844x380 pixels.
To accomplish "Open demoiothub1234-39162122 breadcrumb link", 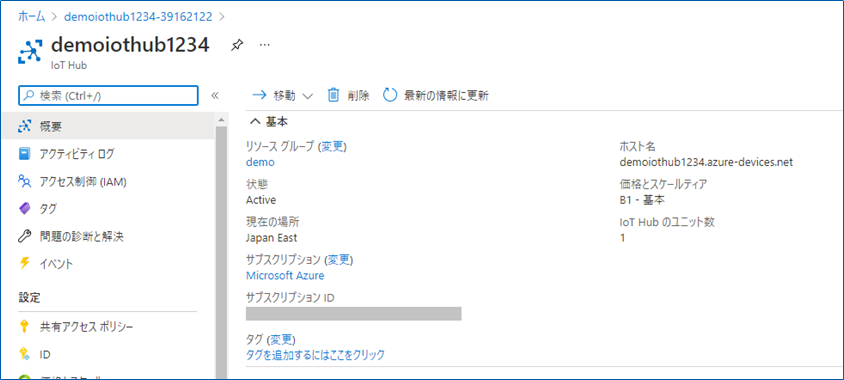I will click(139, 16).
